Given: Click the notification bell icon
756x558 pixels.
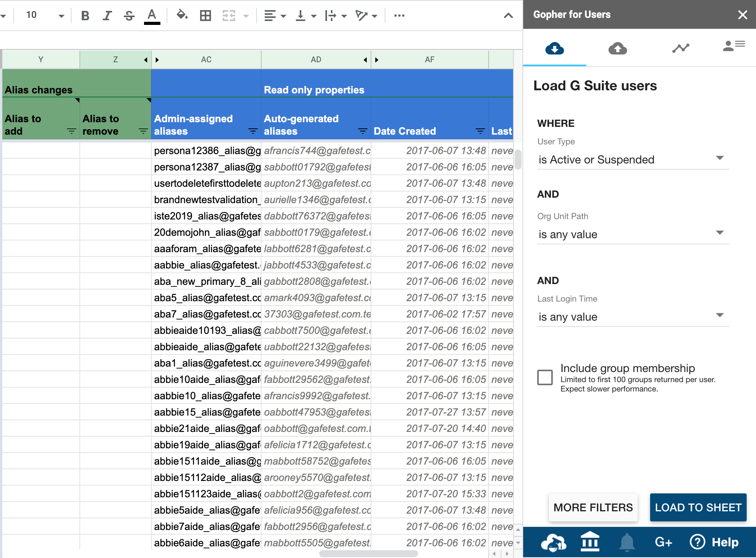Looking at the screenshot, I should 627,542.
